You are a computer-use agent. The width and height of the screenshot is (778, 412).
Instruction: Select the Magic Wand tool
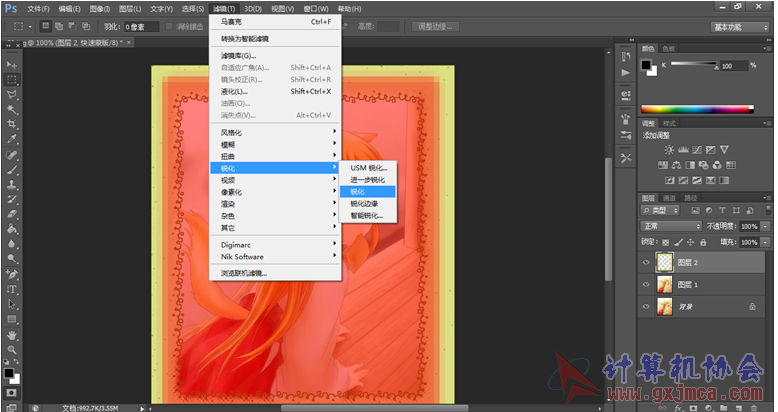click(x=11, y=109)
